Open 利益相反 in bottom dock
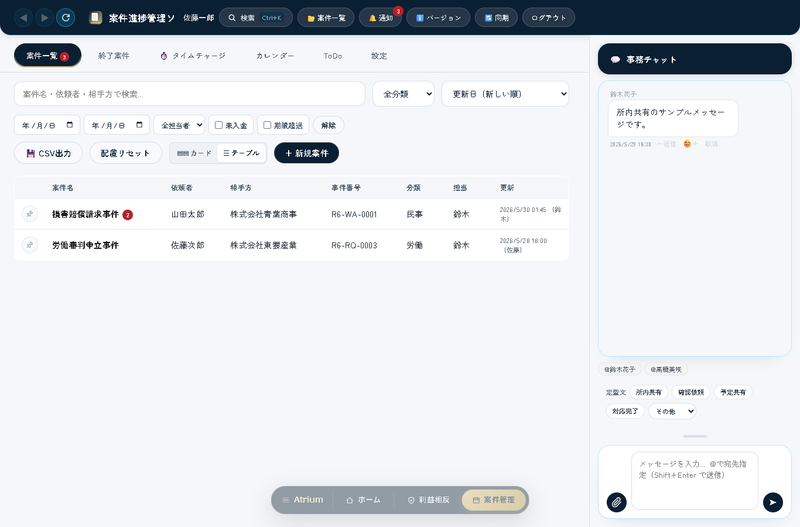This screenshot has width=800, height=527. [x=429, y=500]
